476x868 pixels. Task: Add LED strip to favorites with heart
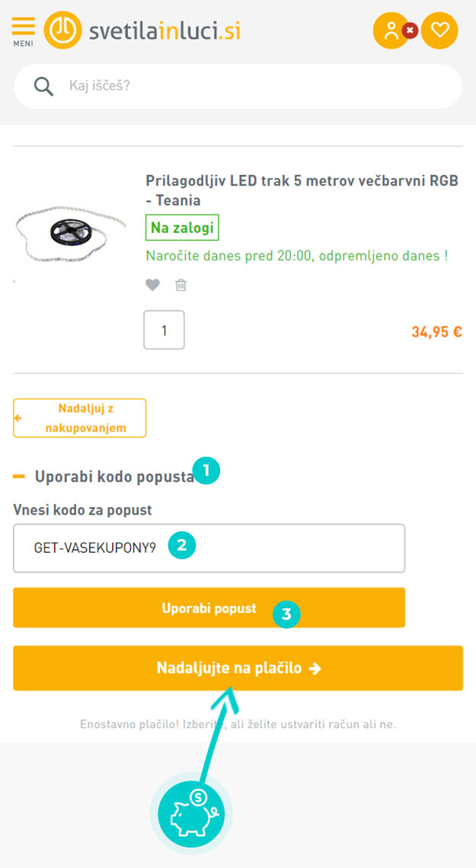(153, 285)
